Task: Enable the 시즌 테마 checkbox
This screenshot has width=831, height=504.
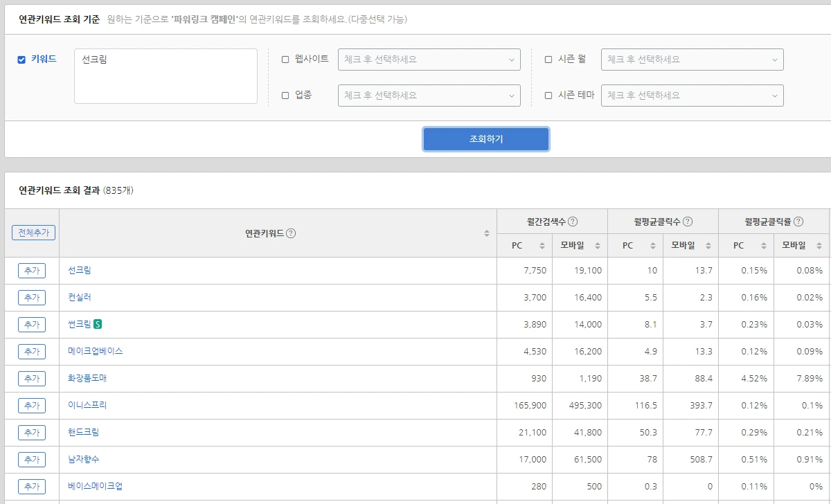Action: (548, 96)
